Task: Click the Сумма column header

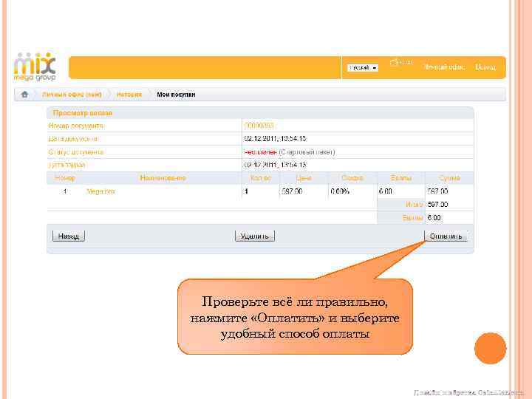Action: point(449,178)
